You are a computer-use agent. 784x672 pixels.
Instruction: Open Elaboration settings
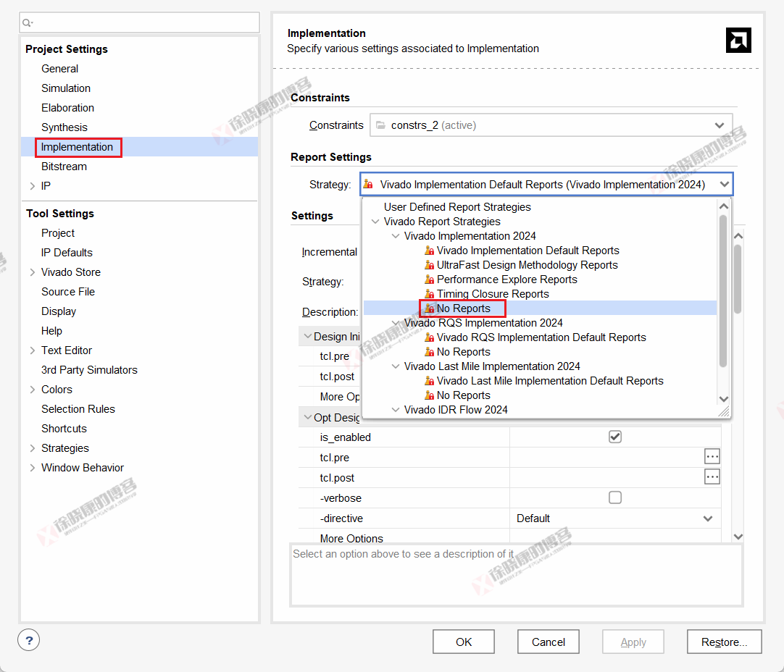[x=67, y=107]
